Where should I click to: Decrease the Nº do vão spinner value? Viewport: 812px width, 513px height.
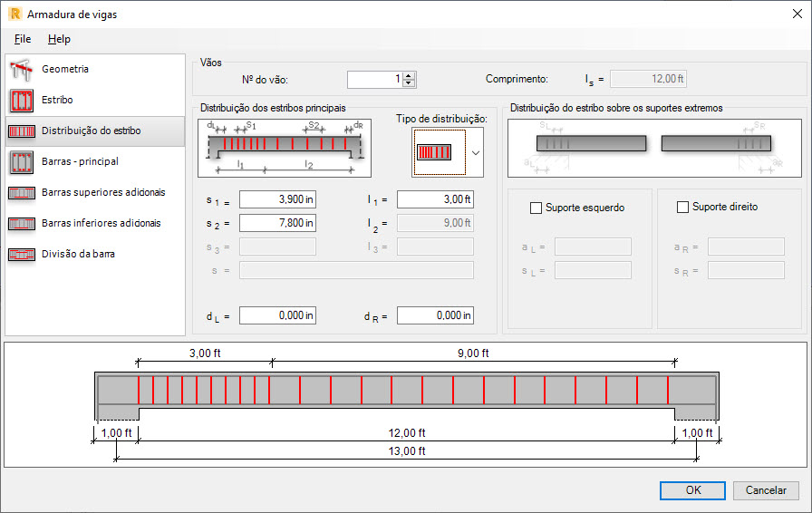click(x=409, y=82)
